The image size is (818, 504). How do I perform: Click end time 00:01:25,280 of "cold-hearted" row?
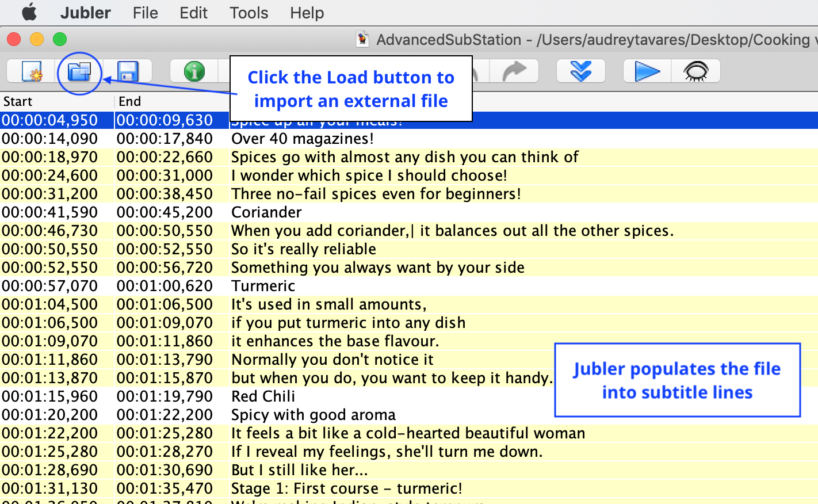tap(165, 433)
